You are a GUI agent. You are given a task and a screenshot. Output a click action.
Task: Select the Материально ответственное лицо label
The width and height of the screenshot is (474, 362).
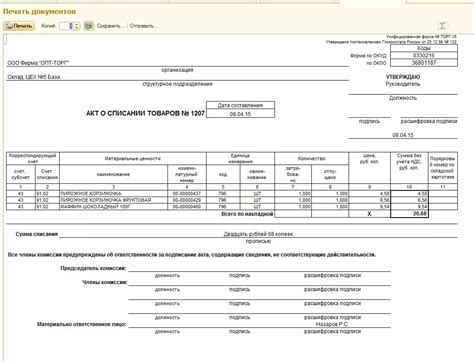(82, 324)
